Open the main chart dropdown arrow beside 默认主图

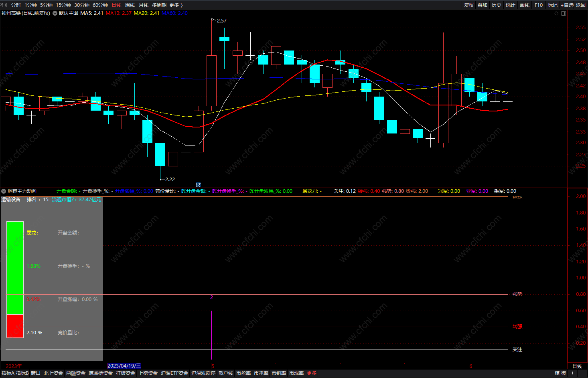[x=55, y=13]
